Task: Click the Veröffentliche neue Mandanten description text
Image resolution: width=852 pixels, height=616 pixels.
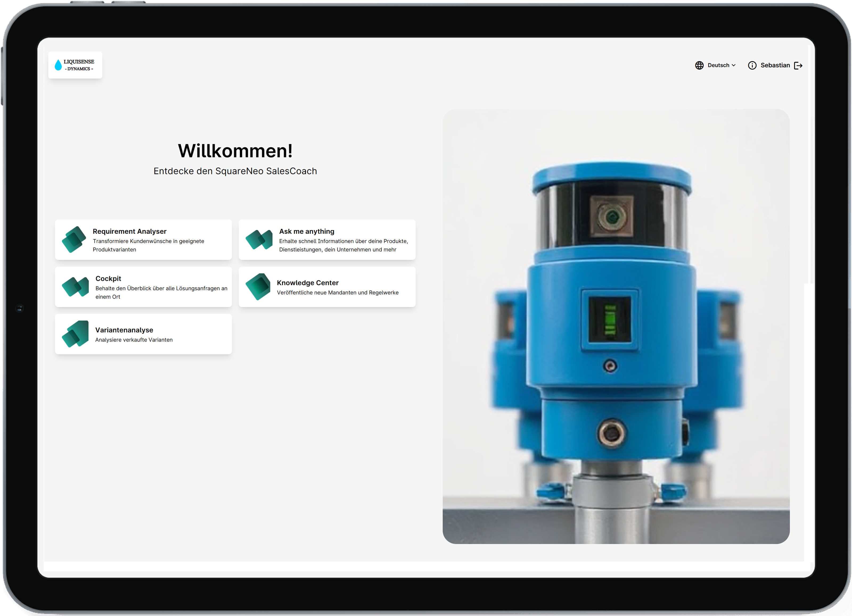Action: [x=337, y=292]
